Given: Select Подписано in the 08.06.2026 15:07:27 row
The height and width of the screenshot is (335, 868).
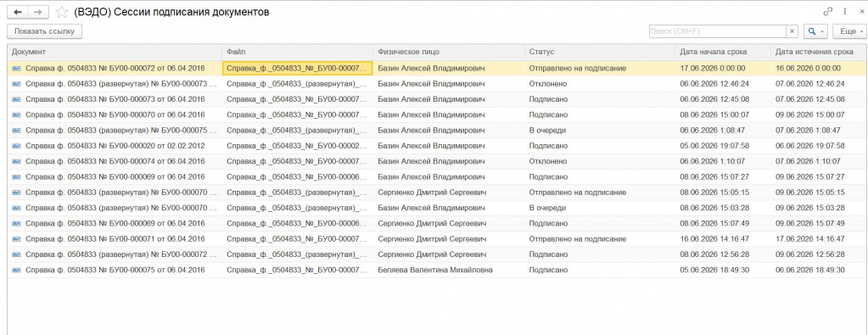Looking at the screenshot, I should (x=600, y=177).
